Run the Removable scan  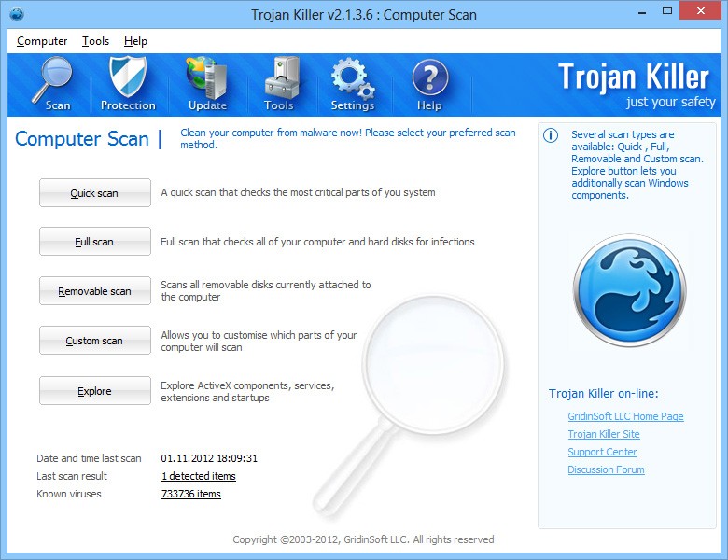tap(94, 291)
